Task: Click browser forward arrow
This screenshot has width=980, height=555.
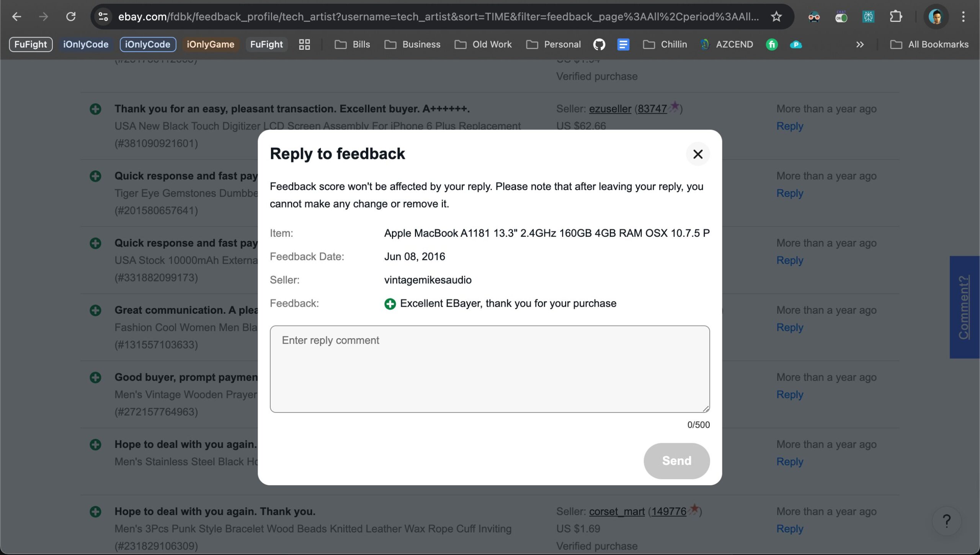Action: [44, 16]
